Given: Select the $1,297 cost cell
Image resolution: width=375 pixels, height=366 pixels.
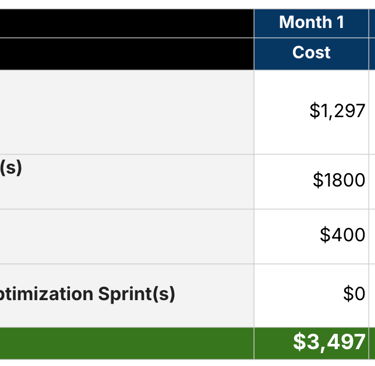Looking at the screenshot, I should coord(311,112).
